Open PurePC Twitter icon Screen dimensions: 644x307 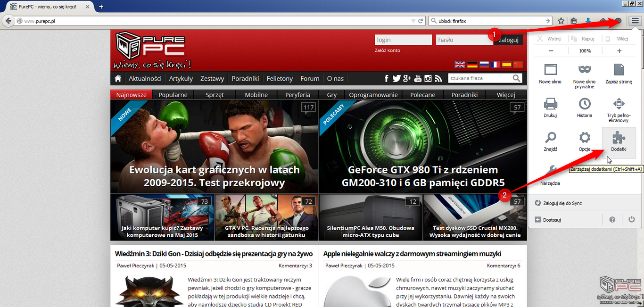tap(396, 78)
